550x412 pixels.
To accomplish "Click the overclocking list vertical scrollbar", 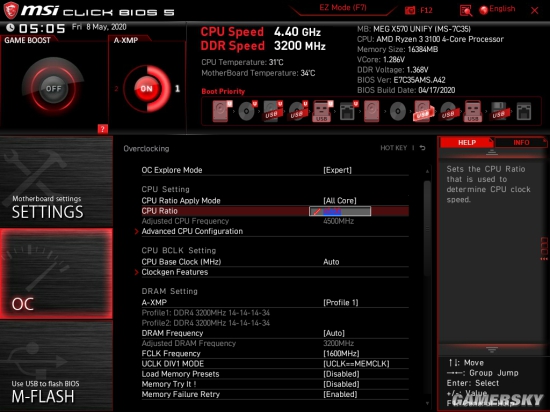I will 427,286.
